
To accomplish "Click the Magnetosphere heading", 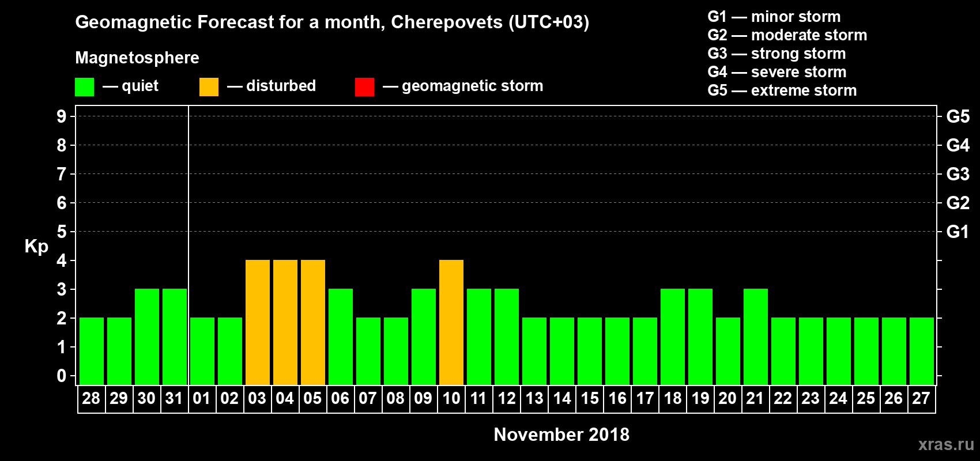I will (137, 58).
